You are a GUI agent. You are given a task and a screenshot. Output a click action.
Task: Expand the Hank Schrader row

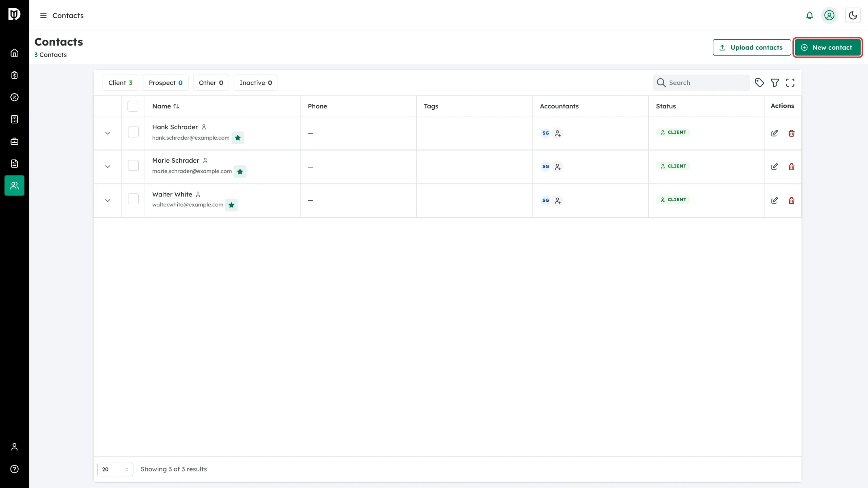pos(107,133)
